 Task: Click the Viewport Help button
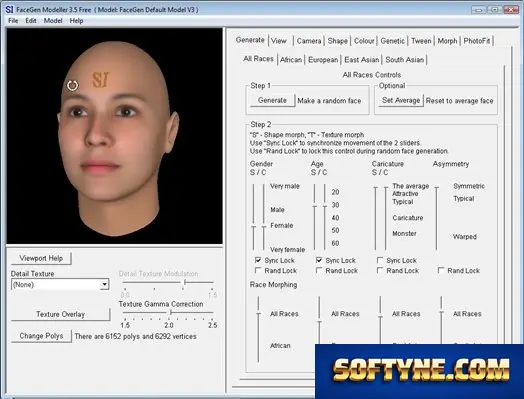tap(41, 258)
